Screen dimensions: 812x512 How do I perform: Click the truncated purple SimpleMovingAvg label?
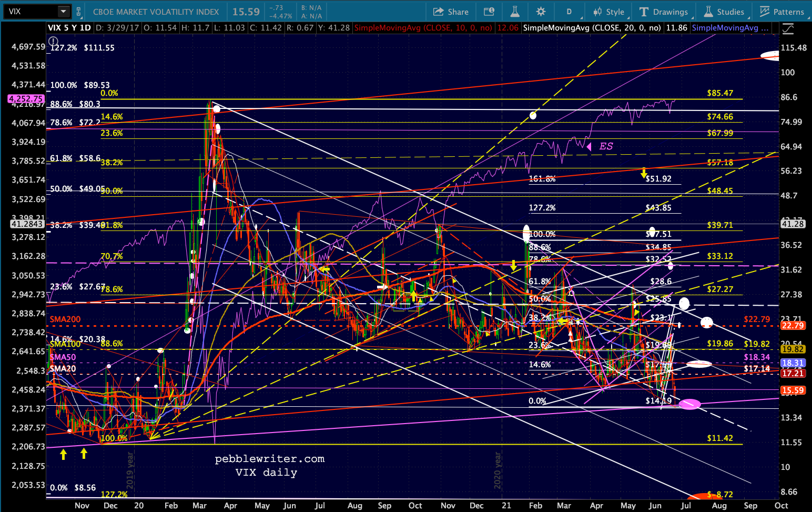coord(730,27)
